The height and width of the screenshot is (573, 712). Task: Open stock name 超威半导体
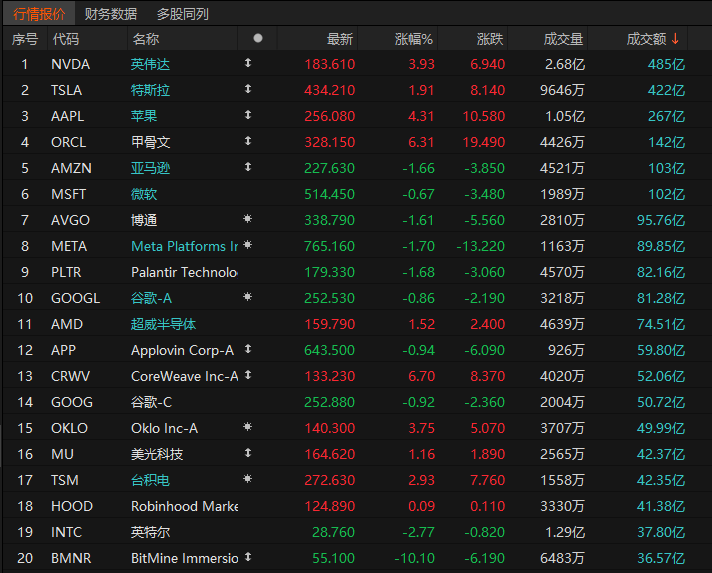(163, 324)
